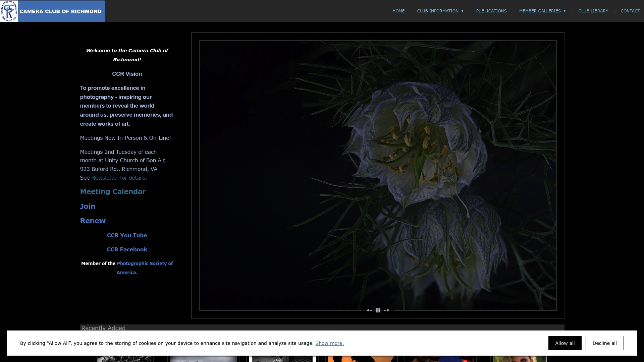Click the flower slideshow image
Image resolution: width=644 pixels, height=362 pixels.
[x=378, y=176]
